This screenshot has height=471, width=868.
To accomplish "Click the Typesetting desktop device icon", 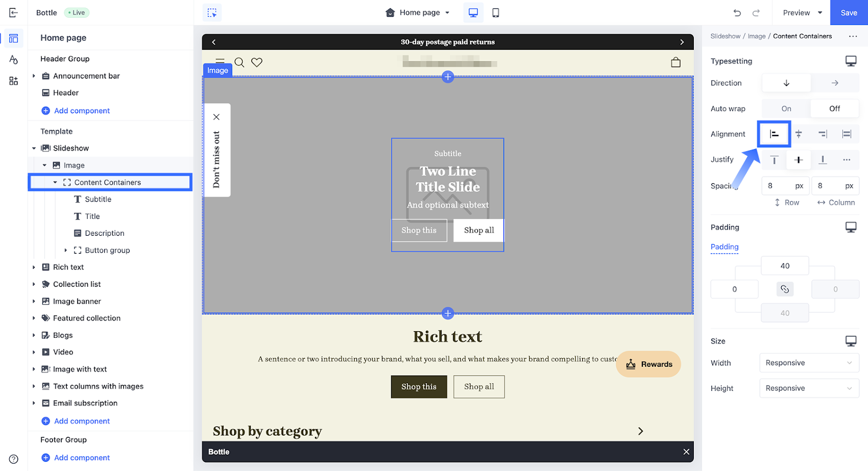I will pos(851,61).
